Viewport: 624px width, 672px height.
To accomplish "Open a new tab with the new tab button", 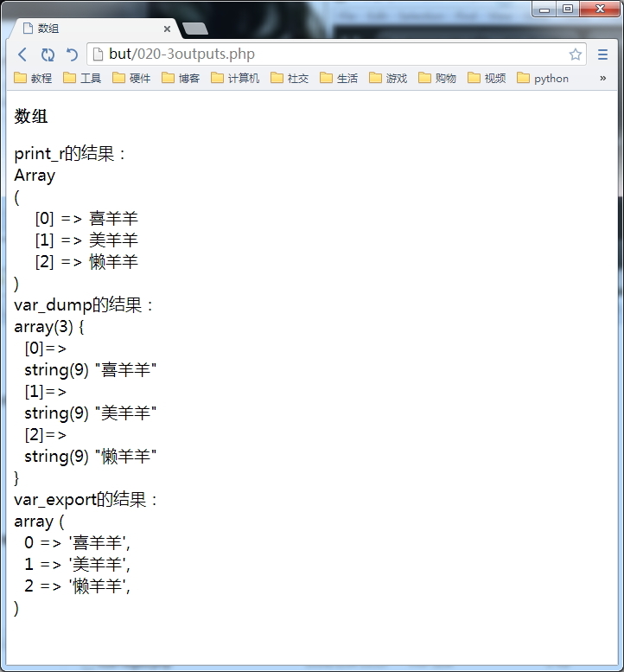I will coord(194,29).
